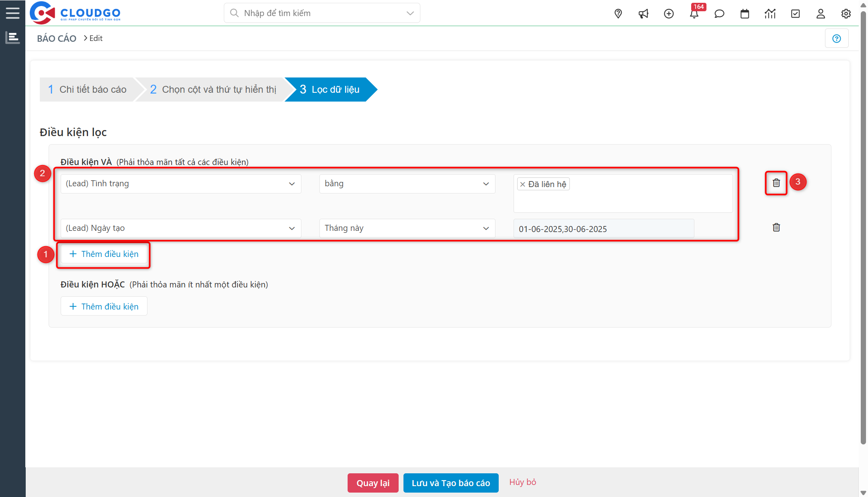Viewport: 868px width, 497px height.
Task: Open the user profile icon
Action: click(821, 13)
